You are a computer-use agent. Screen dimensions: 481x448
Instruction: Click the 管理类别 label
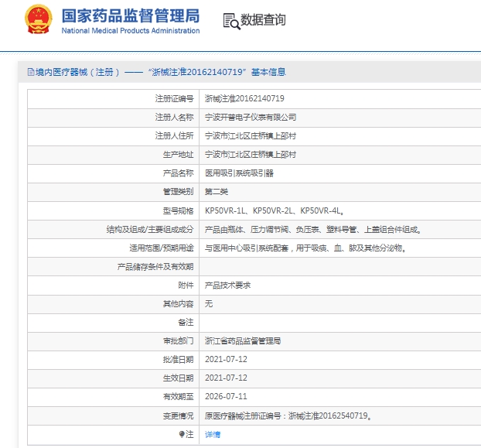click(178, 192)
